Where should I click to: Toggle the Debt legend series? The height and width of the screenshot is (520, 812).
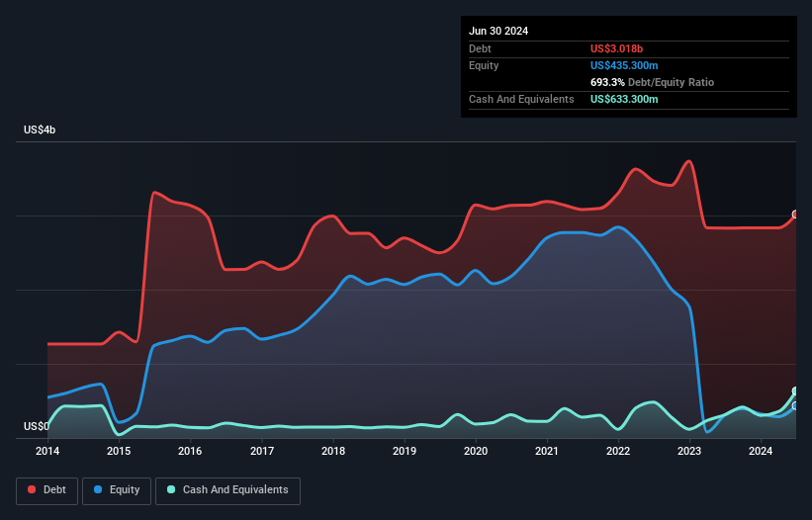[x=47, y=490]
